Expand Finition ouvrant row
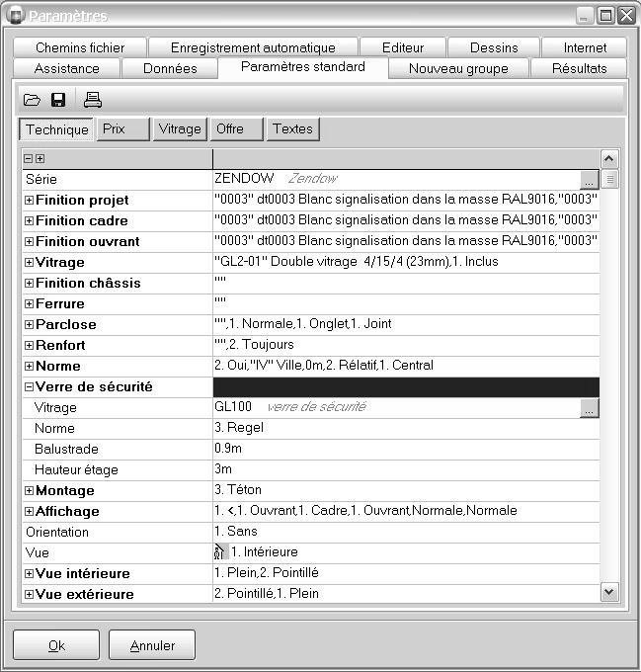641x672 pixels. (x=29, y=242)
